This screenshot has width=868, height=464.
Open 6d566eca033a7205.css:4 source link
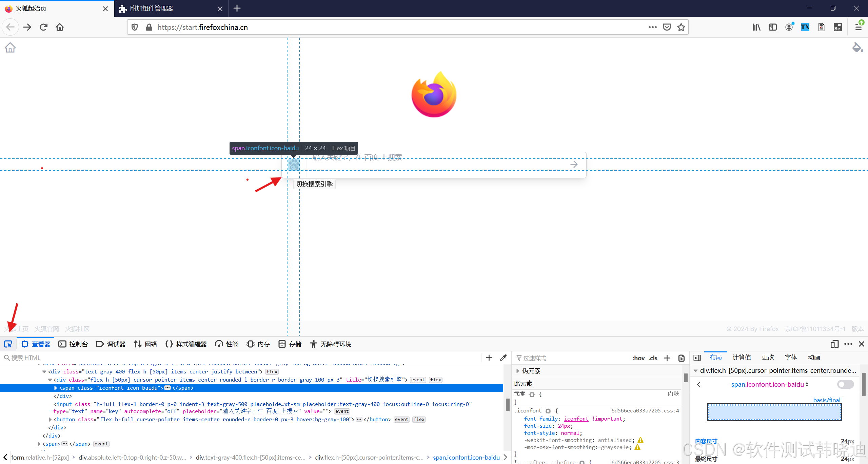(645, 410)
